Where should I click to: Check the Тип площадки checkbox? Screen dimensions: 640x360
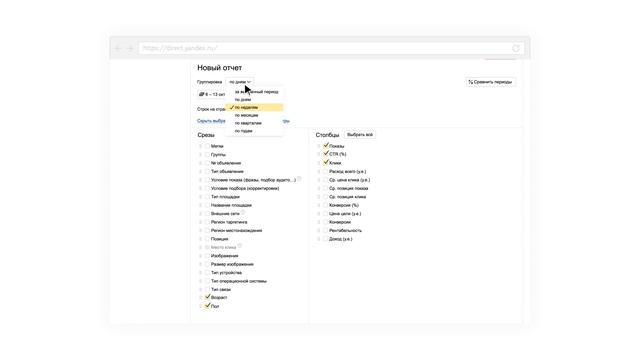point(207,197)
